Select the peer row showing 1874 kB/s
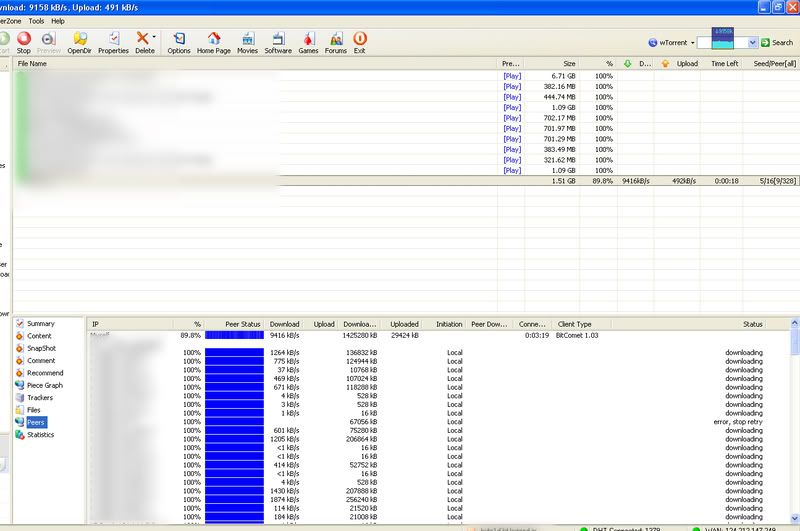The image size is (800, 531). (439, 499)
